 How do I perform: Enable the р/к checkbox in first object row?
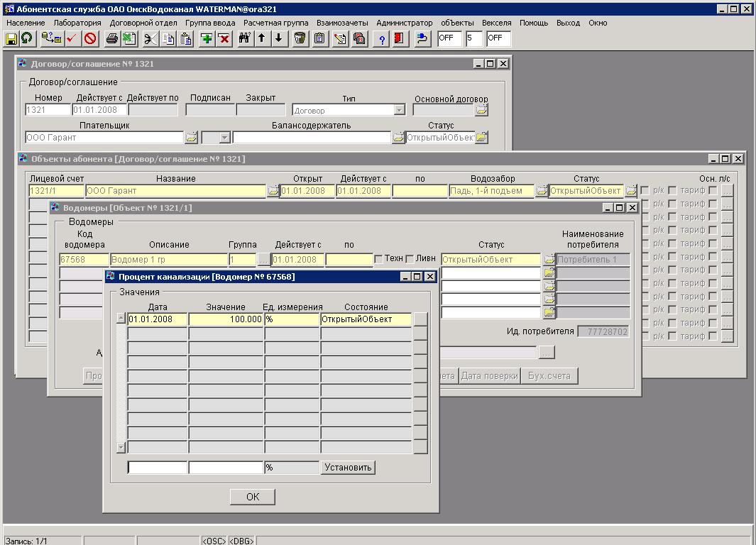(645, 190)
